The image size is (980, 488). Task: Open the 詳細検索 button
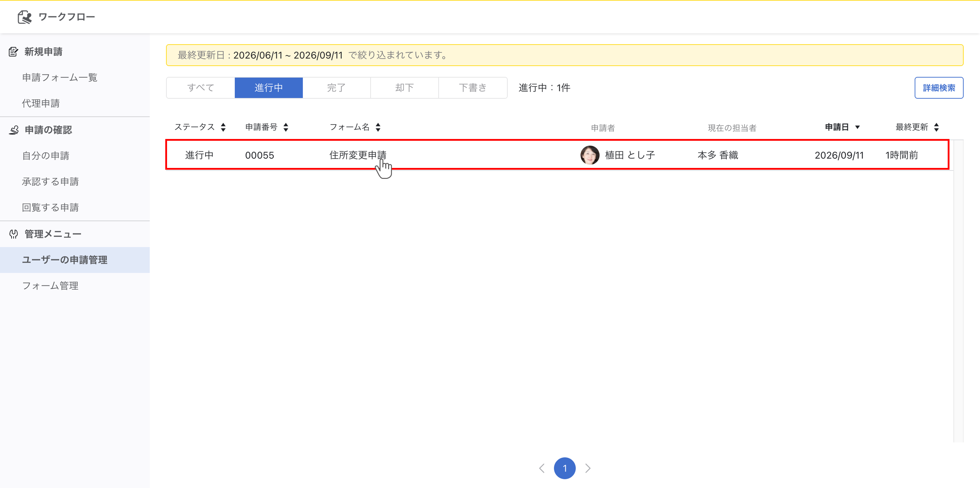pos(939,88)
